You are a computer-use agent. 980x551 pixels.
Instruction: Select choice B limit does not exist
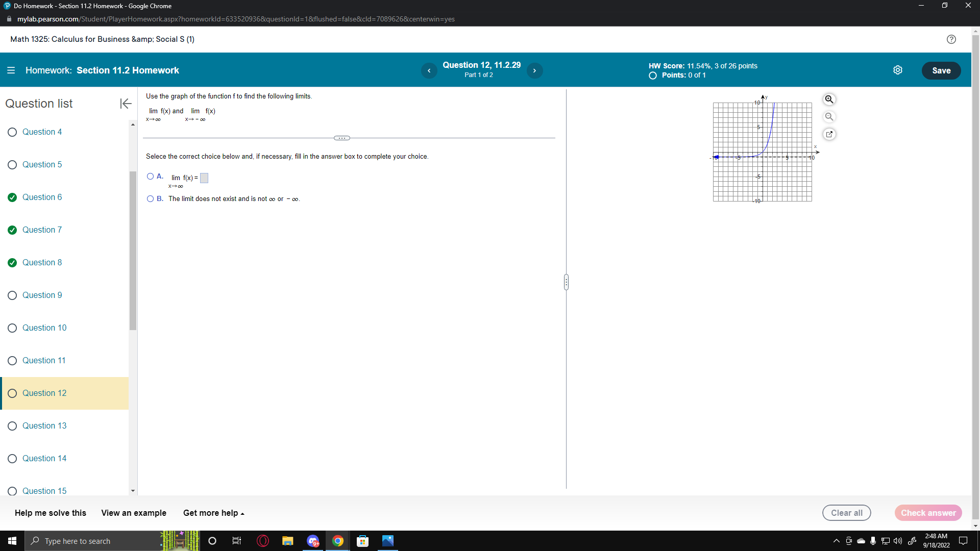point(150,199)
